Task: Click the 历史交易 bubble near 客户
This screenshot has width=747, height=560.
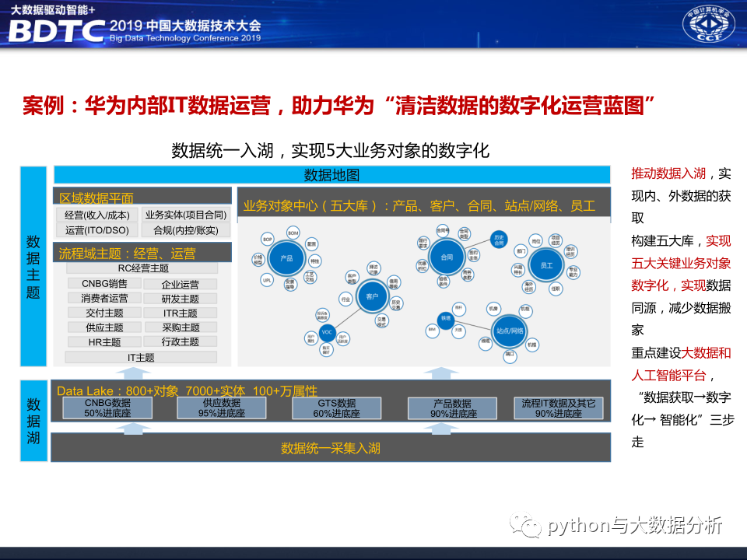Action: point(396,304)
